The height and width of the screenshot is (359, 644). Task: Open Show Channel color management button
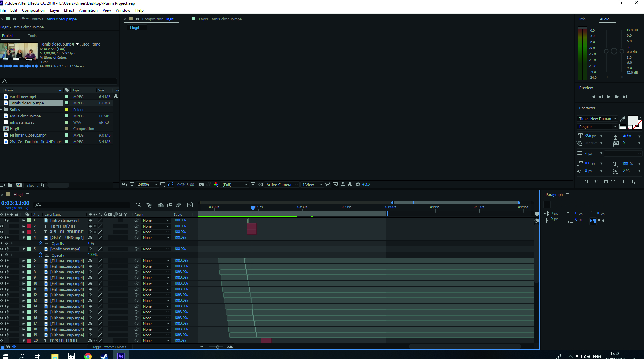click(x=216, y=185)
